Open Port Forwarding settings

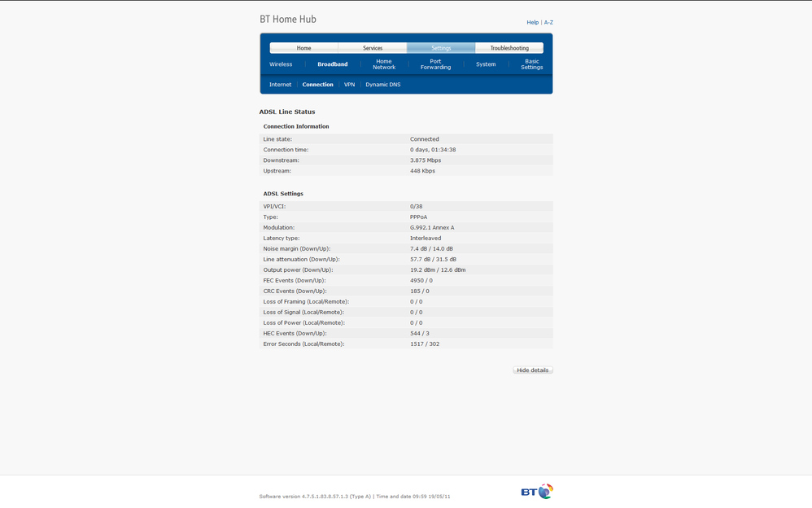pyautogui.click(x=435, y=64)
